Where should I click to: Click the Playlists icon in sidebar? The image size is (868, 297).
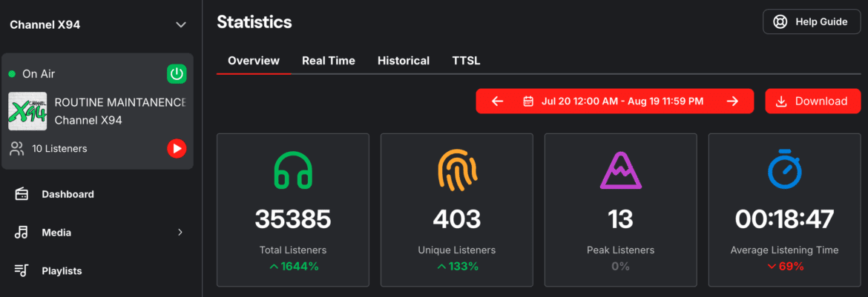coord(22,271)
